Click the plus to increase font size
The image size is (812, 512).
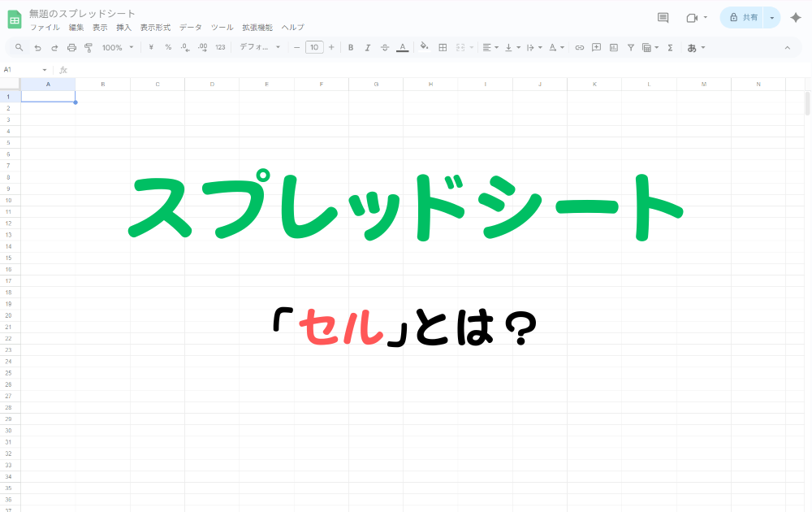[x=331, y=48]
